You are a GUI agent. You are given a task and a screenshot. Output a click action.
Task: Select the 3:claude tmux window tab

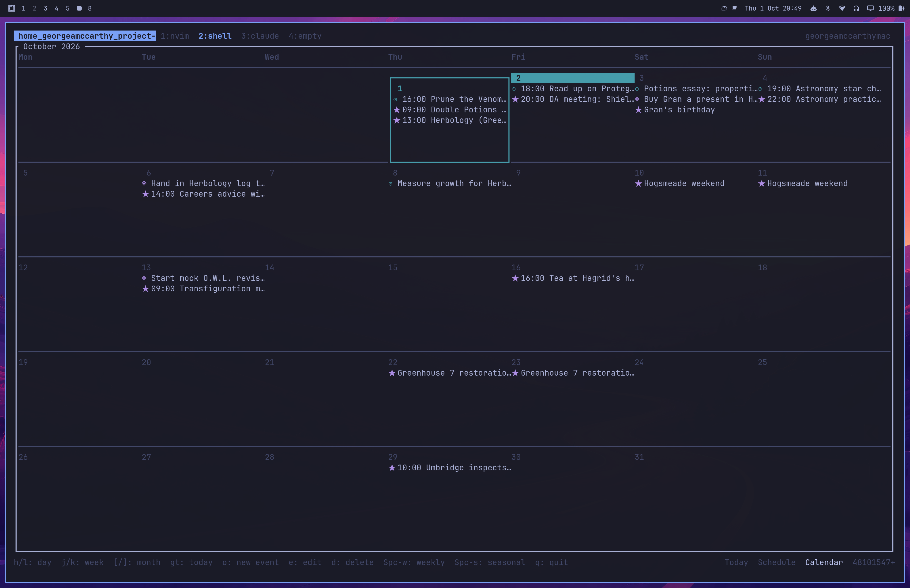(260, 36)
